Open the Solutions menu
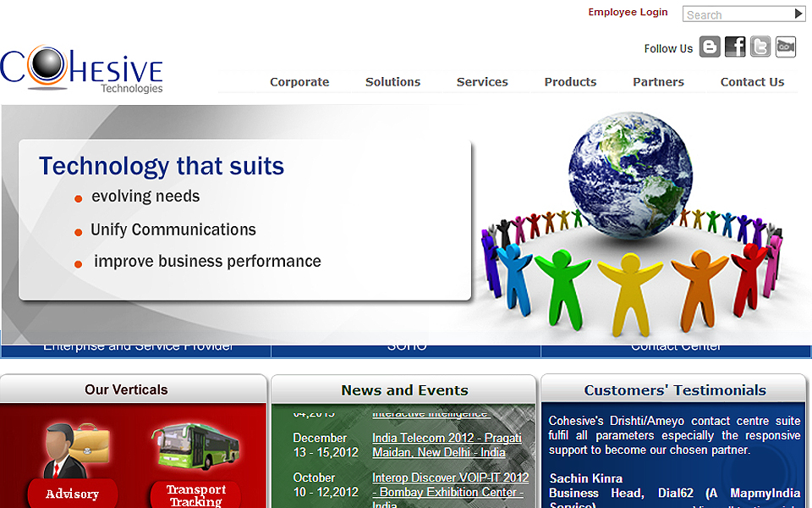 392,82
